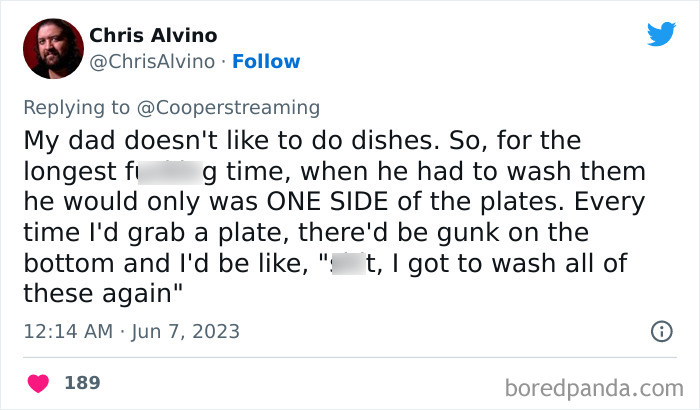Click the divider line above the likes
Viewport: 700px width, 410px height.
[x=350, y=356]
